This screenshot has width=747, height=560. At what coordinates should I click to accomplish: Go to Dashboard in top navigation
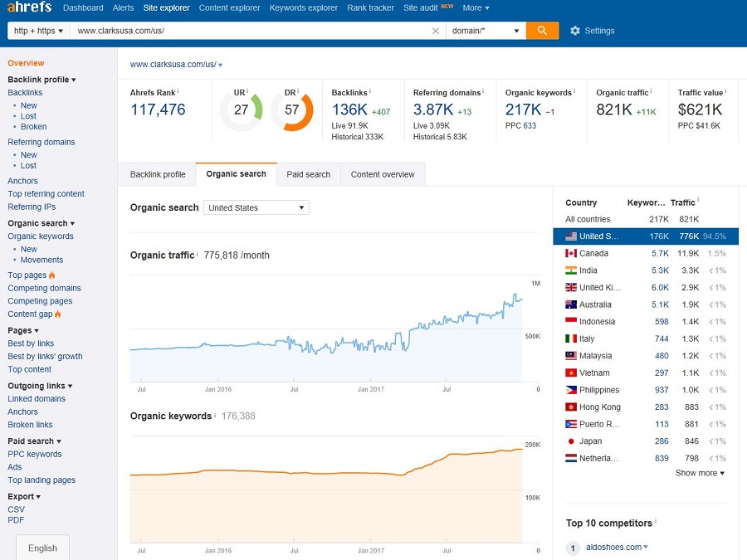pyautogui.click(x=83, y=7)
